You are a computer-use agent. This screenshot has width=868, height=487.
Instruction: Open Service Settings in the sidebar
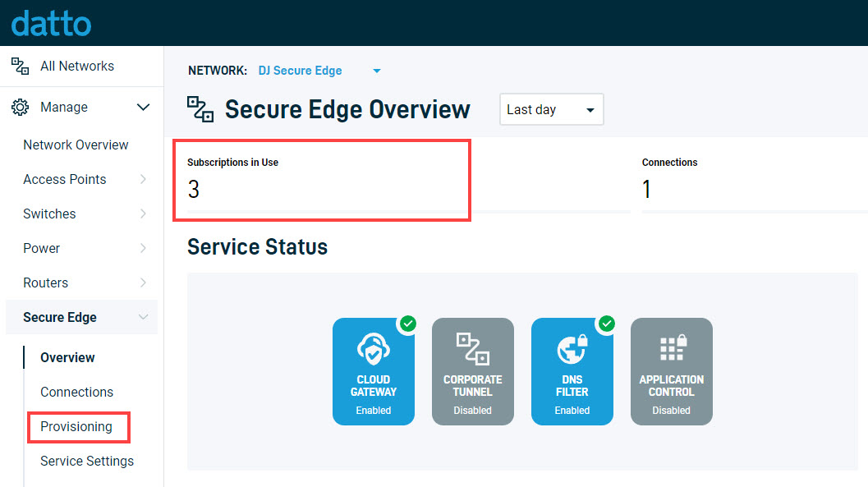coord(87,461)
